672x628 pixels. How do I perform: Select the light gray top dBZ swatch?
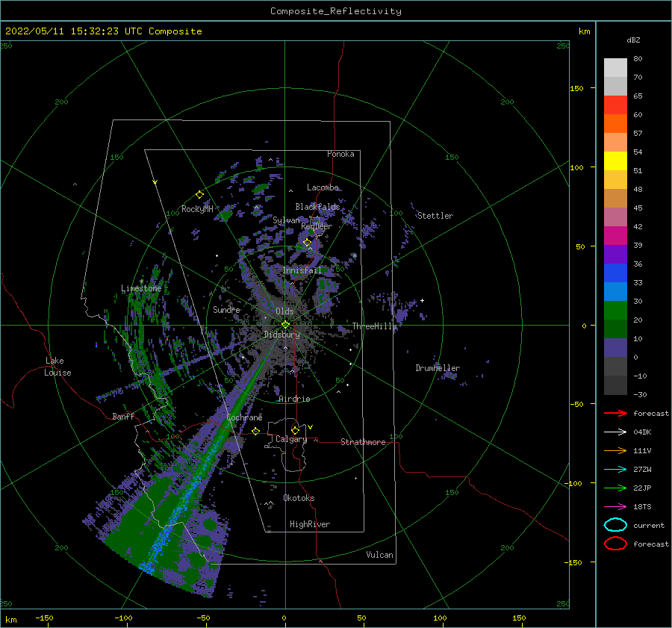615,68
